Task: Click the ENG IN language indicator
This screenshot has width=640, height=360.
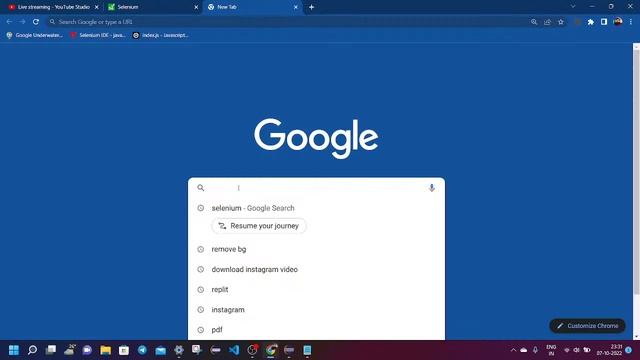Action: click(551, 350)
